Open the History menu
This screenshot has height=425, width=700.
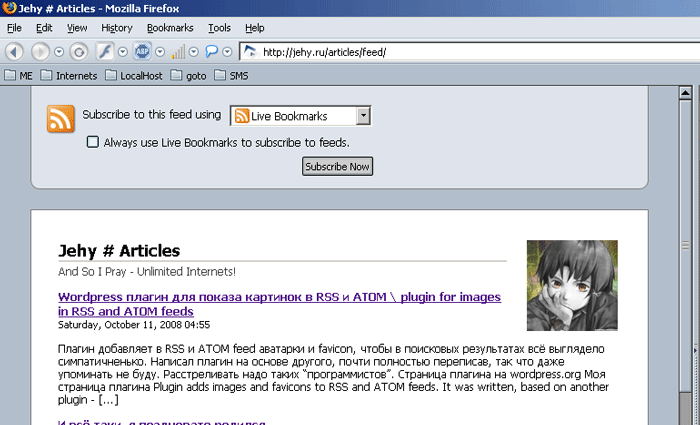pos(117,28)
